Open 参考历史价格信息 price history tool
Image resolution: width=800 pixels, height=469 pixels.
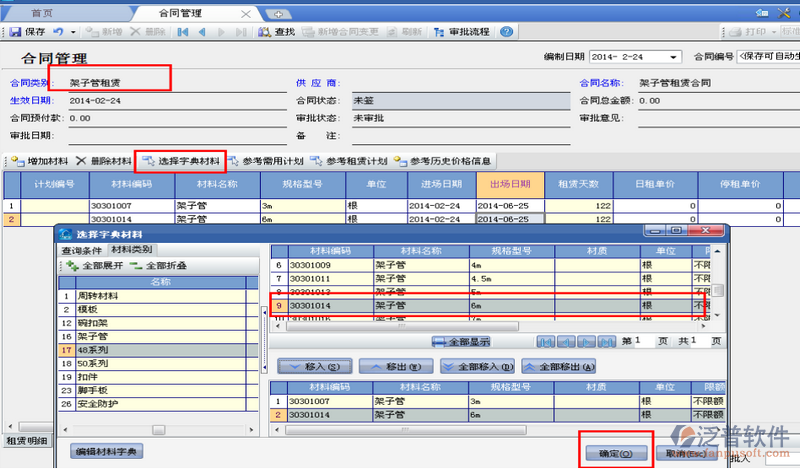442,160
